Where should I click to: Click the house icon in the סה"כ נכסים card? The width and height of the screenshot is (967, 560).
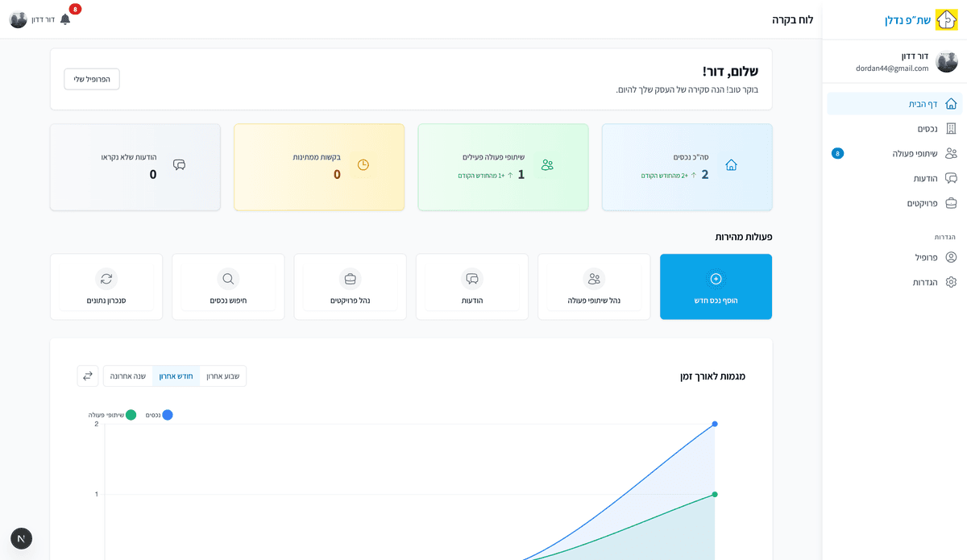pyautogui.click(x=731, y=164)
